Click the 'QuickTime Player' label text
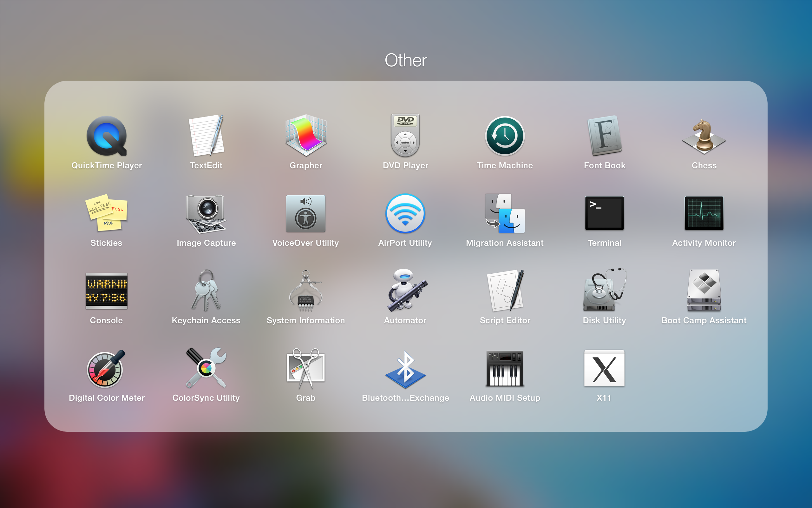This screenshot has height=508, width=812. tap(106, 166)
